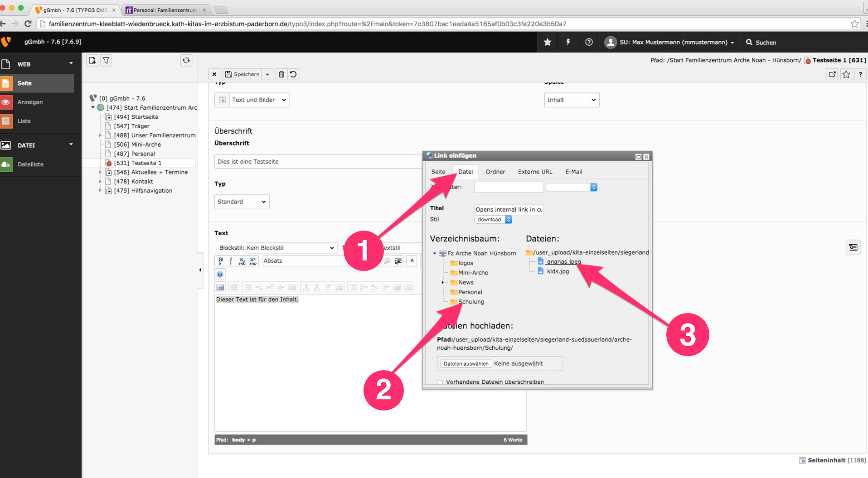Enable 'Vorhandene Dateien überschreiben' checkbox
Viewport: 868px width, 478px height.
[440, 382]
